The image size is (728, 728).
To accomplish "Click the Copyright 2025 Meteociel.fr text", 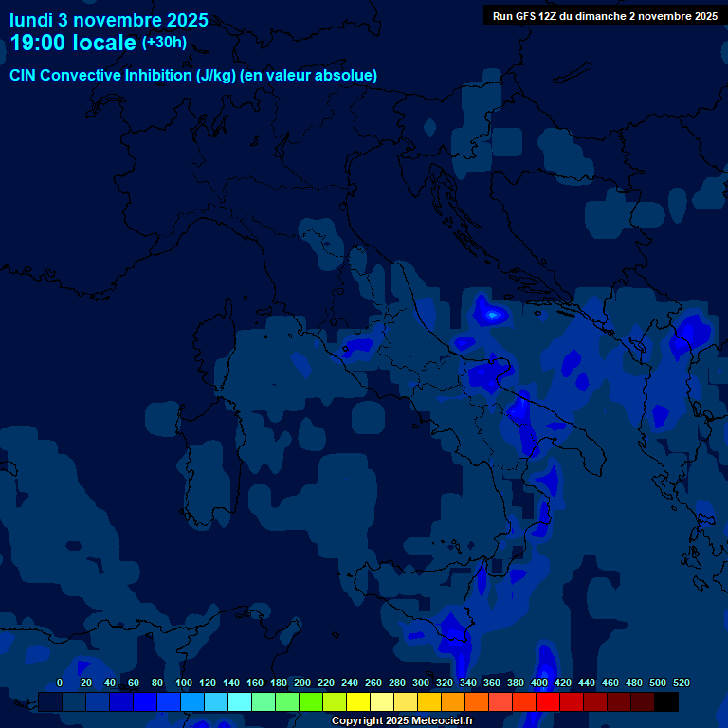I will [x=402, y=720].
